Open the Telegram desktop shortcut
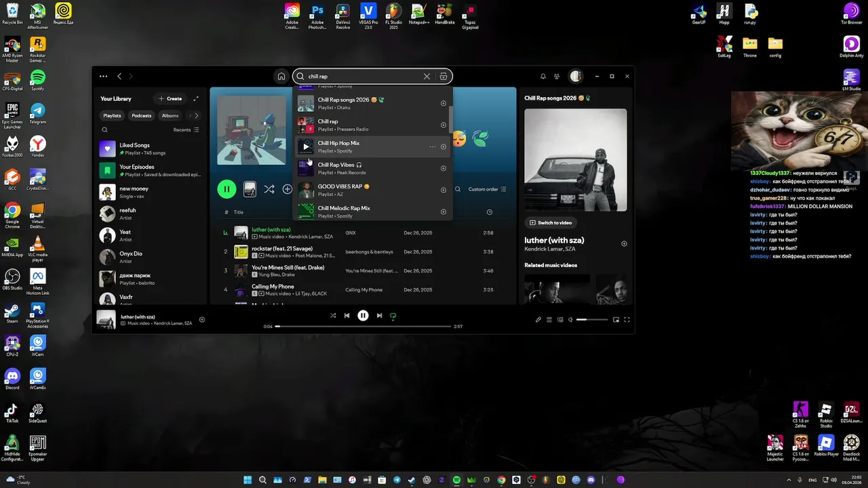 [38, 113]
